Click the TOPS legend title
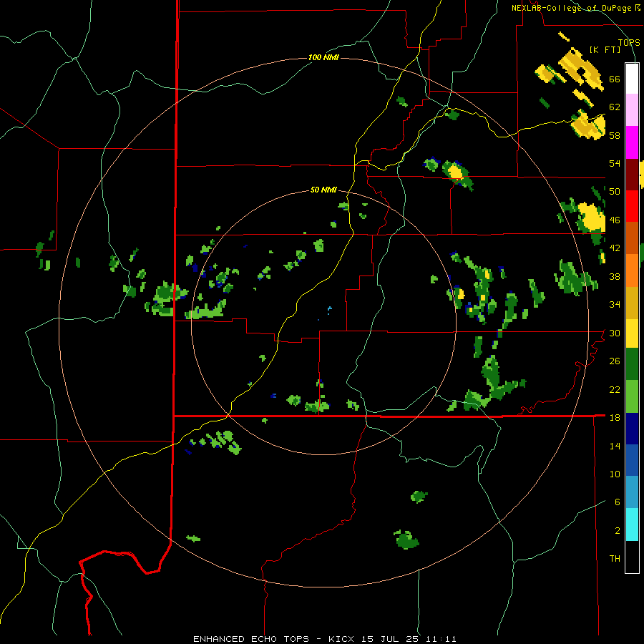Image resolution: width=644 pixels, height=644 pixels. 629,43
